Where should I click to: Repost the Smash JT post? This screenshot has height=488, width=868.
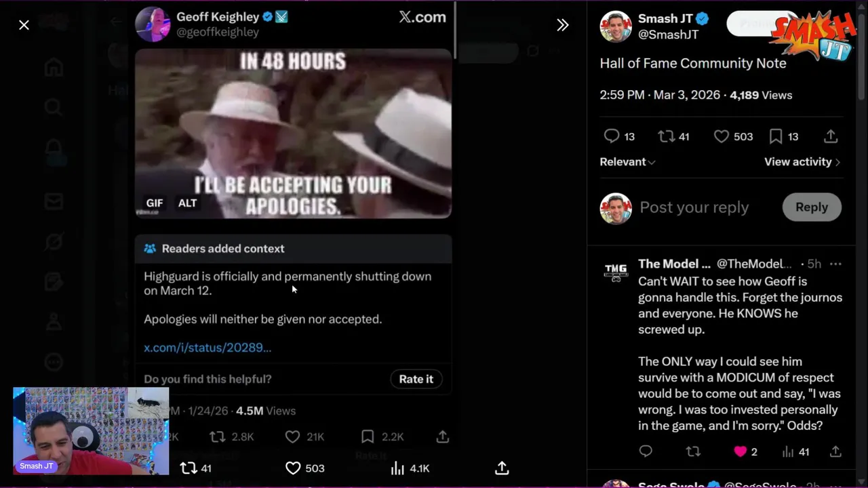[666, 136]
